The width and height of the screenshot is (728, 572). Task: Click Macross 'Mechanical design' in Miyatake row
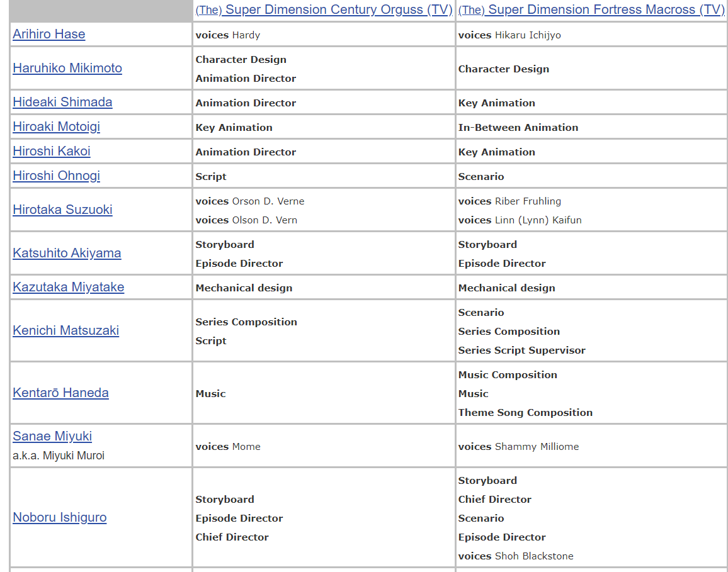click(x=506, y=288)
